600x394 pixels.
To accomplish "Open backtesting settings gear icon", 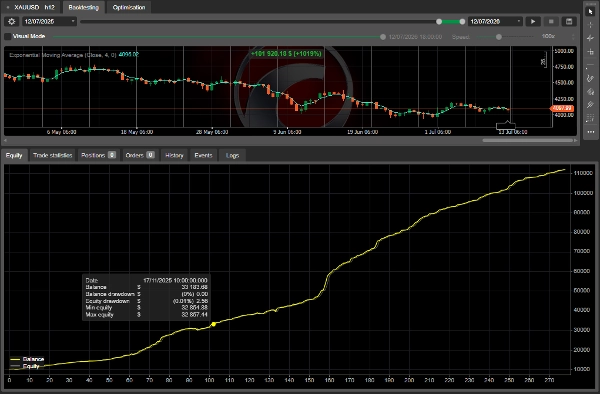I will click(x=11, y=21).
